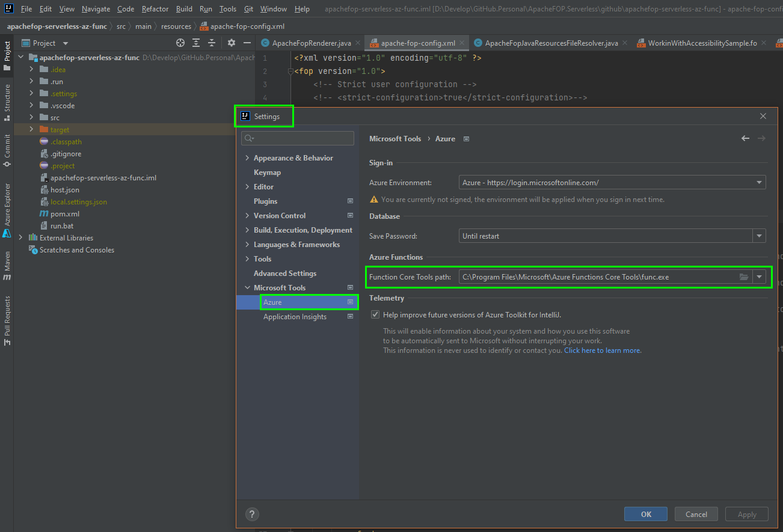Expand Version Control settings
This screenshot has width=783, height=532.
pyautogui.click(x=247, y=216)
